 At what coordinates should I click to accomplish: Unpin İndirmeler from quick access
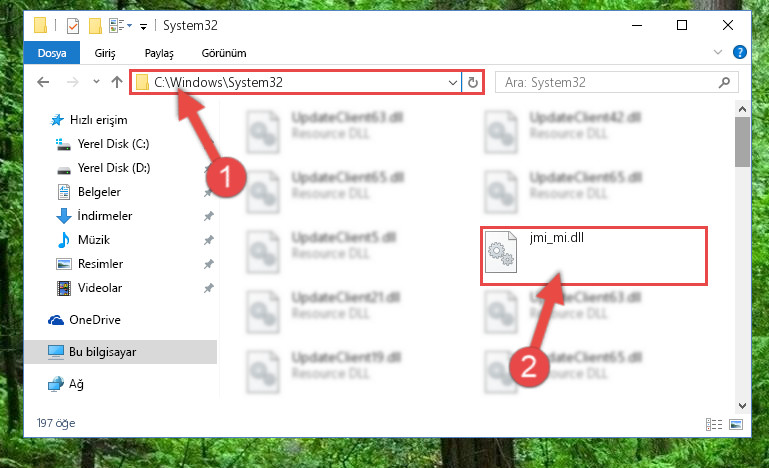click(209, 216)
